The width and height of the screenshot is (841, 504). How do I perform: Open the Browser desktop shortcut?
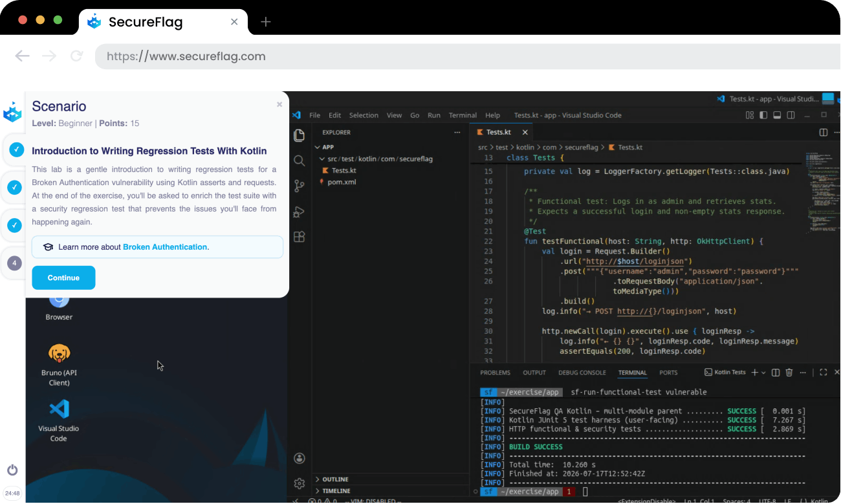pos(59,306)
